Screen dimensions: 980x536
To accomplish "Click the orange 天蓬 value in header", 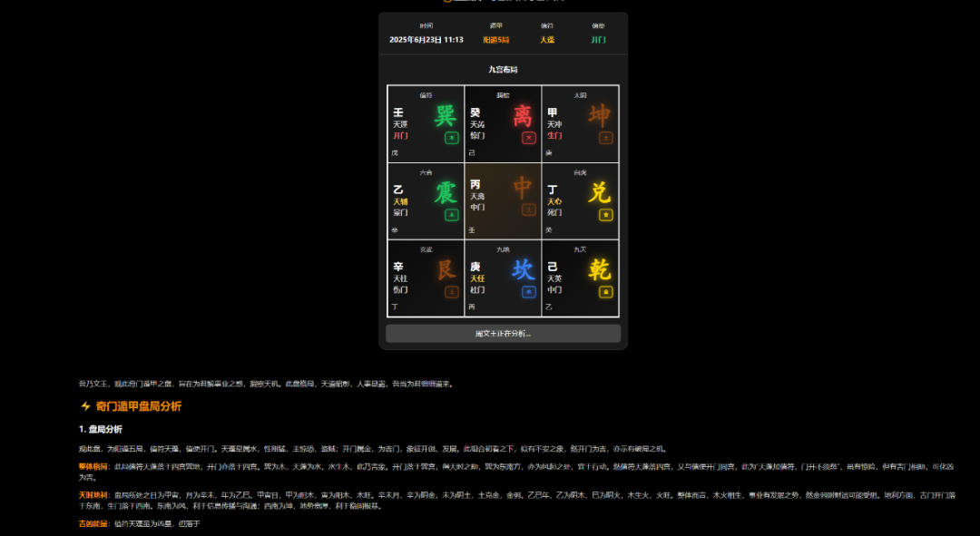I will tap(547, 40).
